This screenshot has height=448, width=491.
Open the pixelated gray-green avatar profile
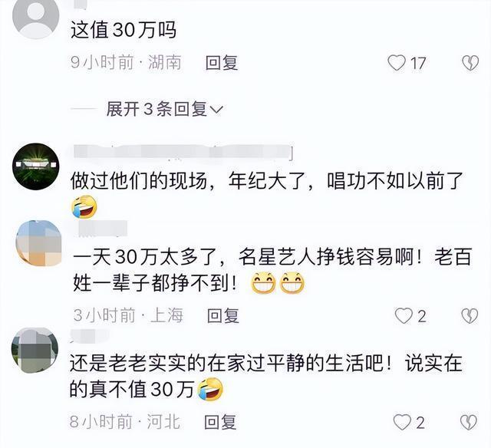coord(35,351)
